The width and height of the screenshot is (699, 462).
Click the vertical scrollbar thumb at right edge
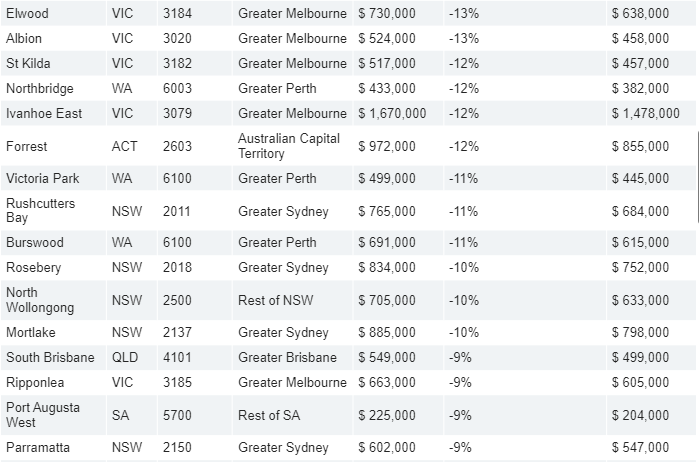pyautogui.click(x=697, y=177)
